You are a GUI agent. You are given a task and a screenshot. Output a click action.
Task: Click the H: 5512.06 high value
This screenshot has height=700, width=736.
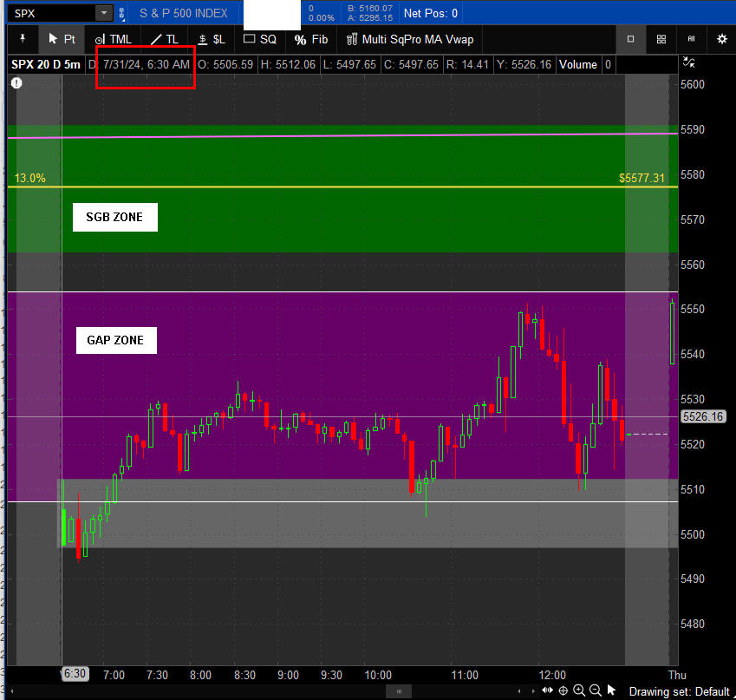pos(288,64)
